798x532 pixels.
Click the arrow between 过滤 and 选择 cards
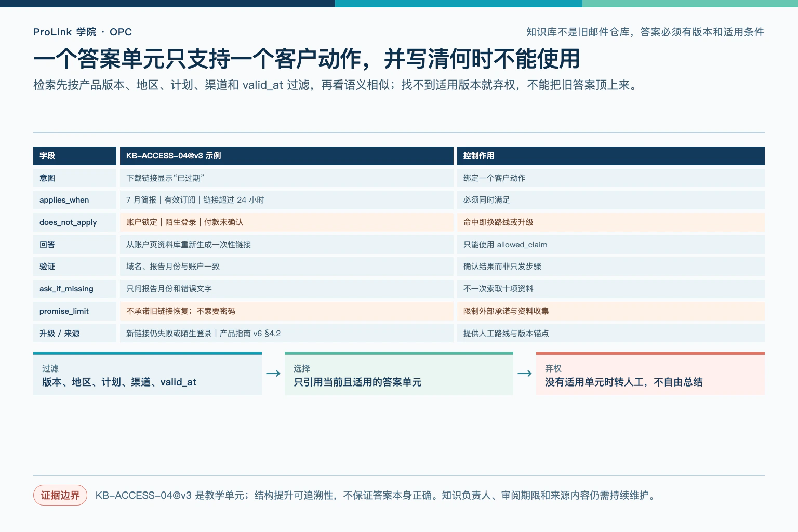pos(273,374)
